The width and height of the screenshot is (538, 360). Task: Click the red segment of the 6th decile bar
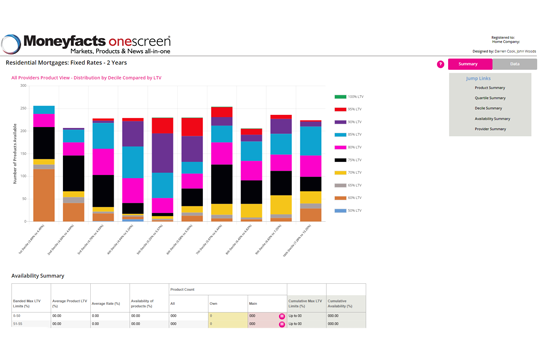tap(192, 127)
